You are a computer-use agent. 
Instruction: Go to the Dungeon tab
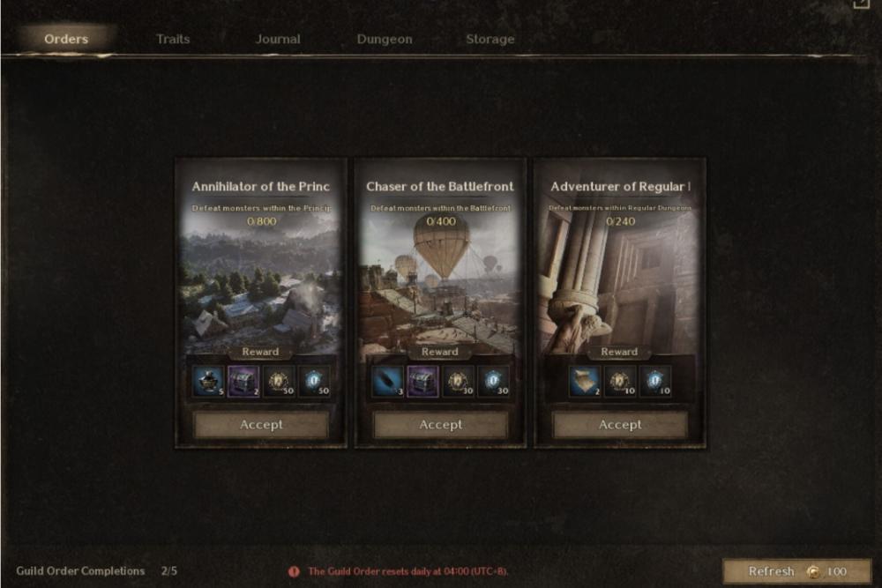(385, 39)
